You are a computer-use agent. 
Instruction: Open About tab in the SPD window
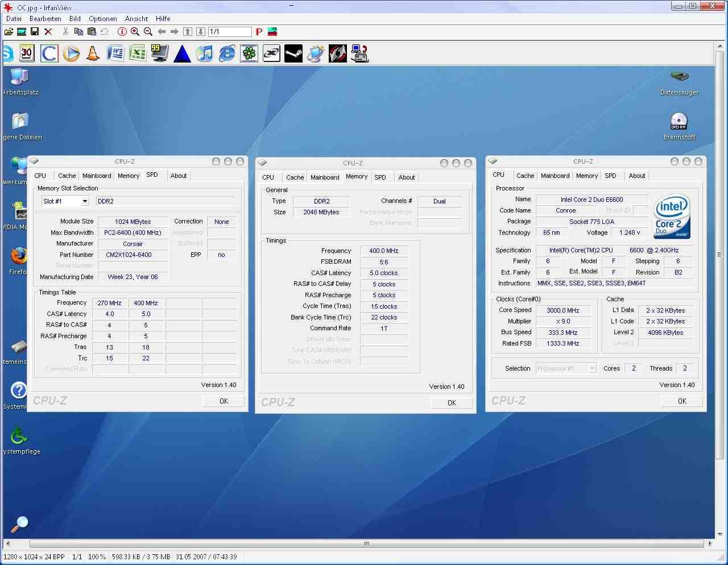(x=179, y=176)
